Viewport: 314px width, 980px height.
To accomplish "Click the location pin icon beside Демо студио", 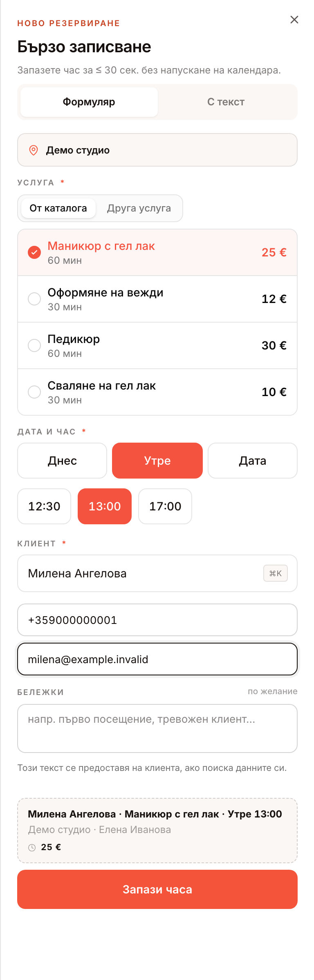I will coord(34,150).
